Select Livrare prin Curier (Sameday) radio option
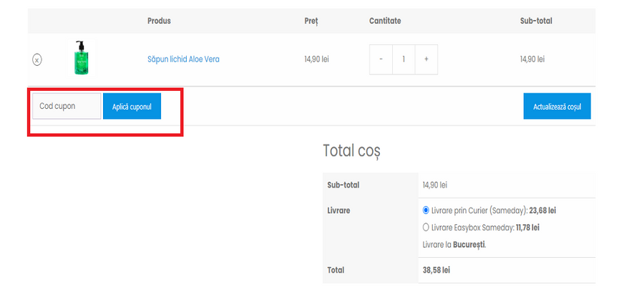This screenshot has height=290, width=644. coord(426,211)
